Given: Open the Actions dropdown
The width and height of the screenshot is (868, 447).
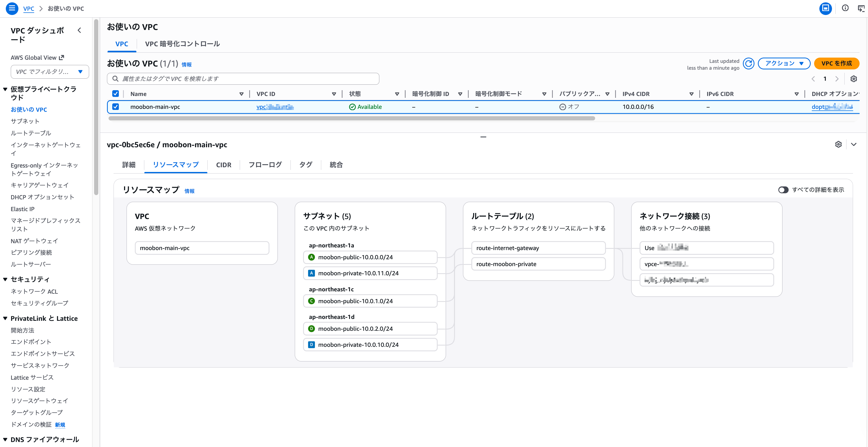Looking at the screenshot, I should click(784, 63).
